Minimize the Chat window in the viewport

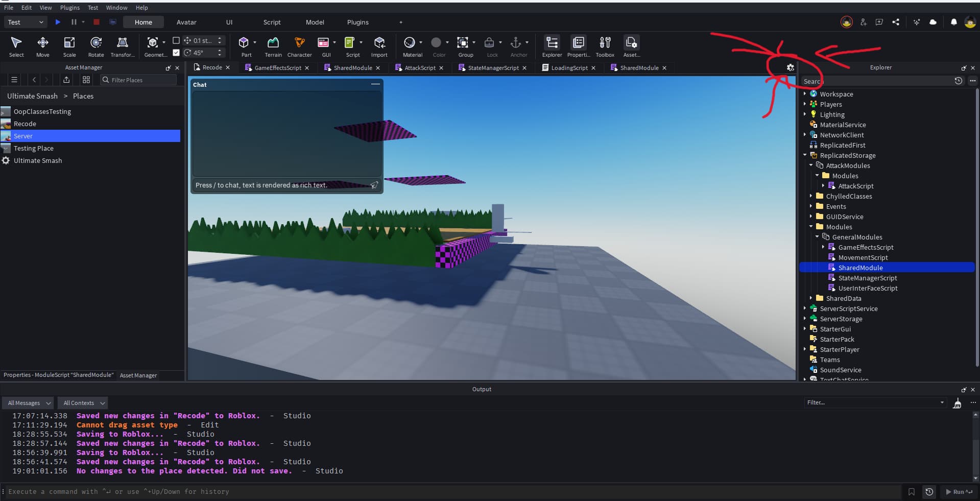375,84
